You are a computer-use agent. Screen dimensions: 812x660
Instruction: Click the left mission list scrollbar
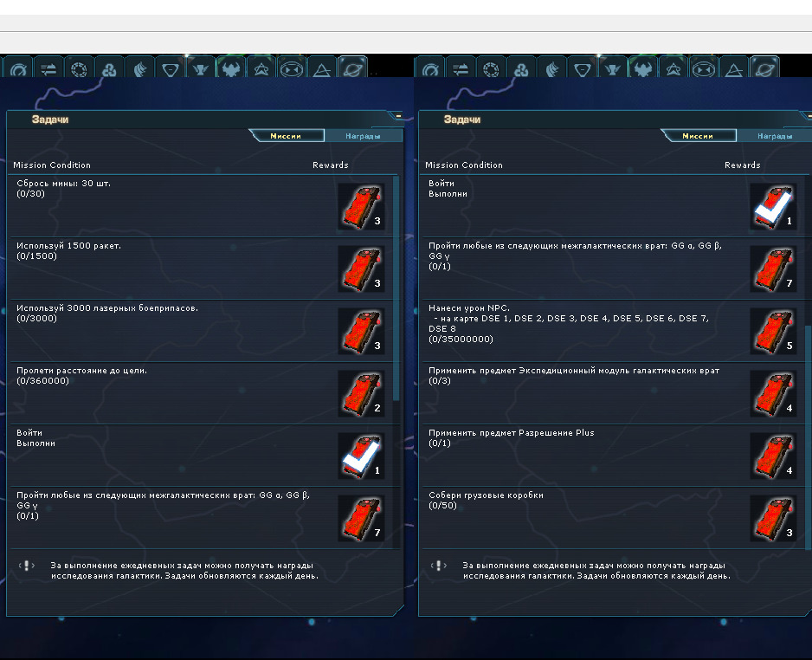click(396, 288)
